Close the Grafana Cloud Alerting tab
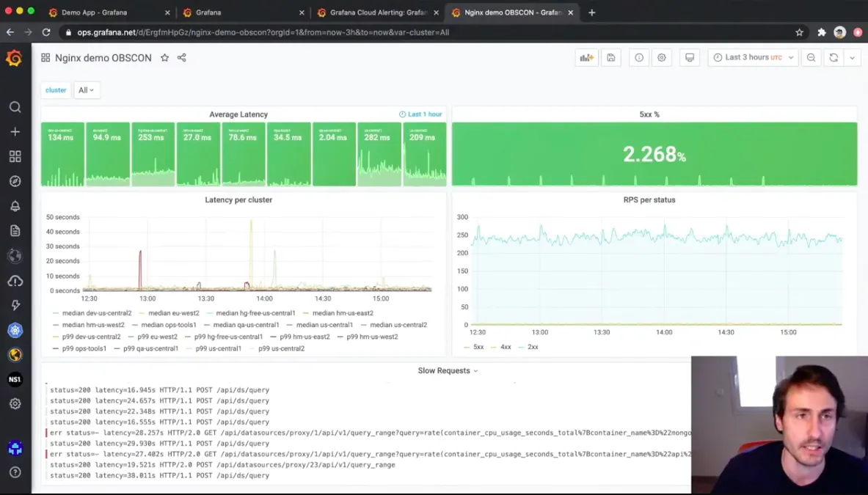868x495 pixels. point(437,12)
